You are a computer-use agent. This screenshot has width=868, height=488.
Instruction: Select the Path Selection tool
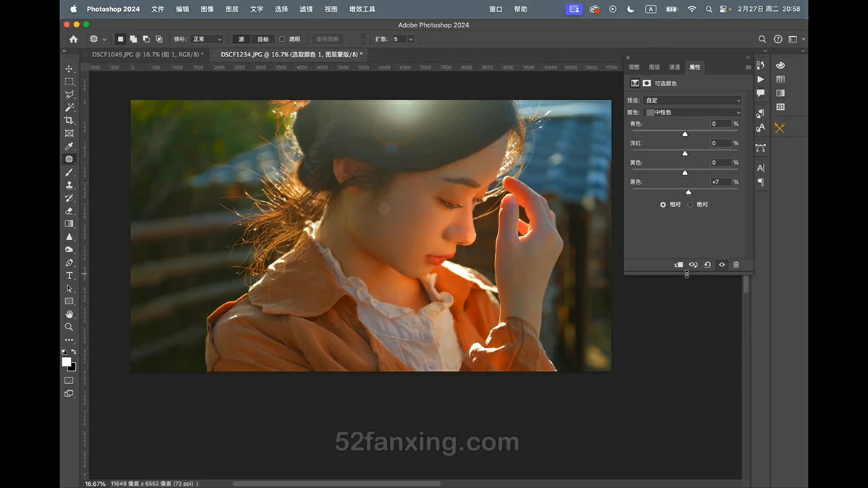pos(69,288)
